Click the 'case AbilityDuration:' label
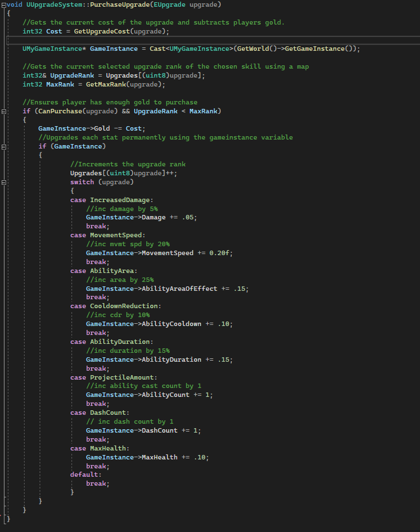Viewport: 420px width, 532px height. point(112,342)
